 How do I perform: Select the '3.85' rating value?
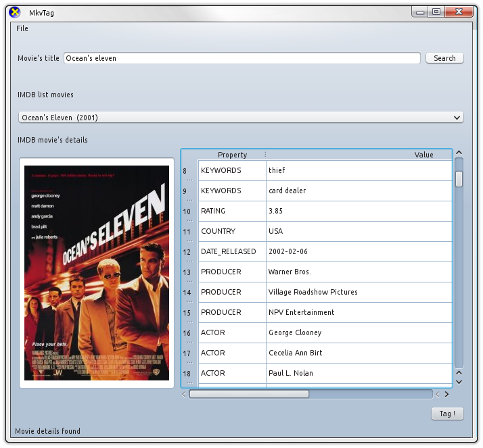tap(359, 211)
